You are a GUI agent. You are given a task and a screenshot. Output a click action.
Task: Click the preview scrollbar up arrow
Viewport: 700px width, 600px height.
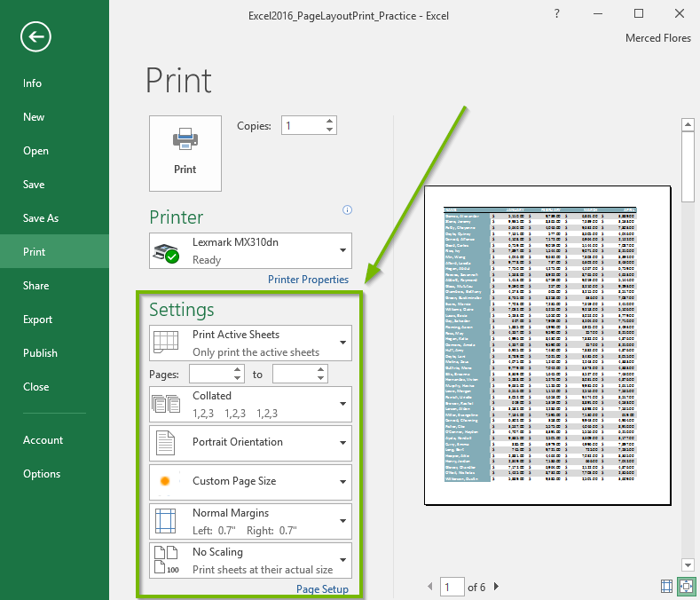click(688, 124)
